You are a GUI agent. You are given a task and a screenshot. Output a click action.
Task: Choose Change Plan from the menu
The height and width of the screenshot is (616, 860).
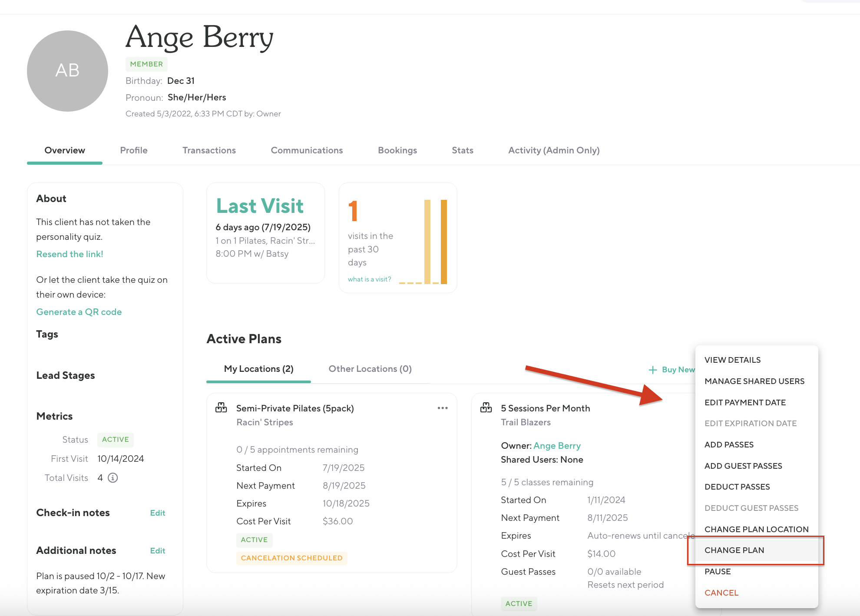coord(734,550)
